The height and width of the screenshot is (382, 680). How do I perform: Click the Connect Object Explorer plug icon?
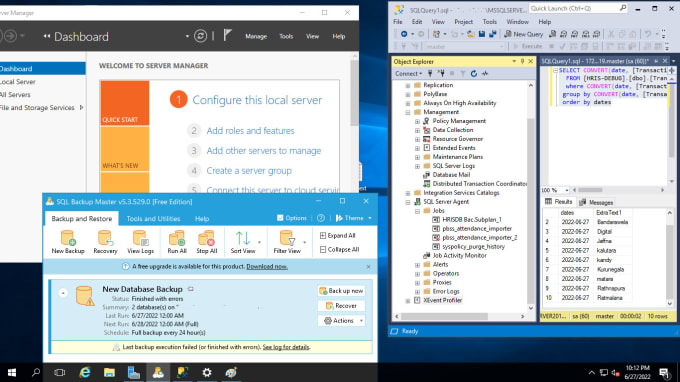[x=430, y=74]
